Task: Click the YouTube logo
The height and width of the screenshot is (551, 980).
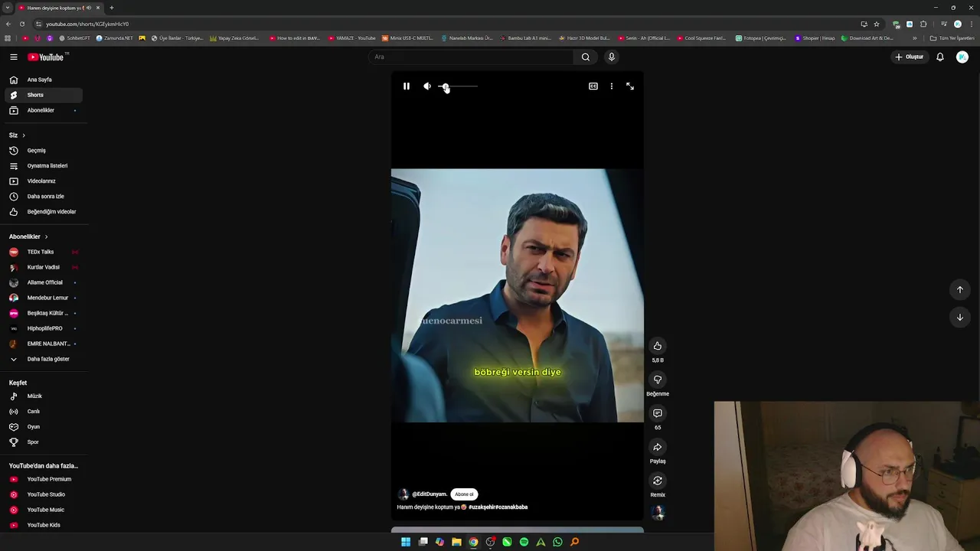Action: click(x=46, y=57)
